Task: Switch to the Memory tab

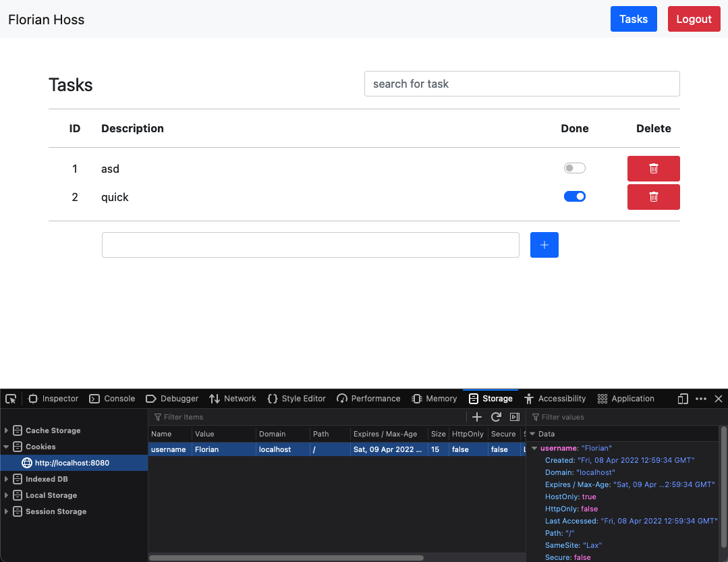Action: [x=435, y=399]
